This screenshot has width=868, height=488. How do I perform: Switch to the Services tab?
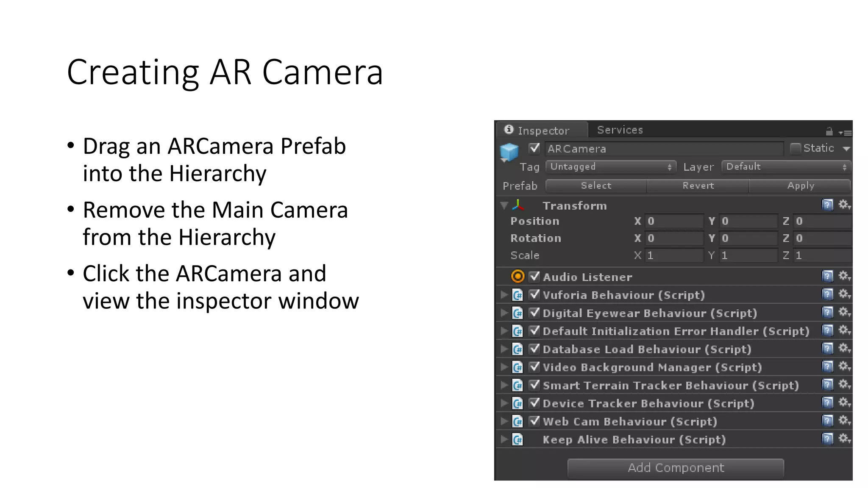[x=620, y=130]
